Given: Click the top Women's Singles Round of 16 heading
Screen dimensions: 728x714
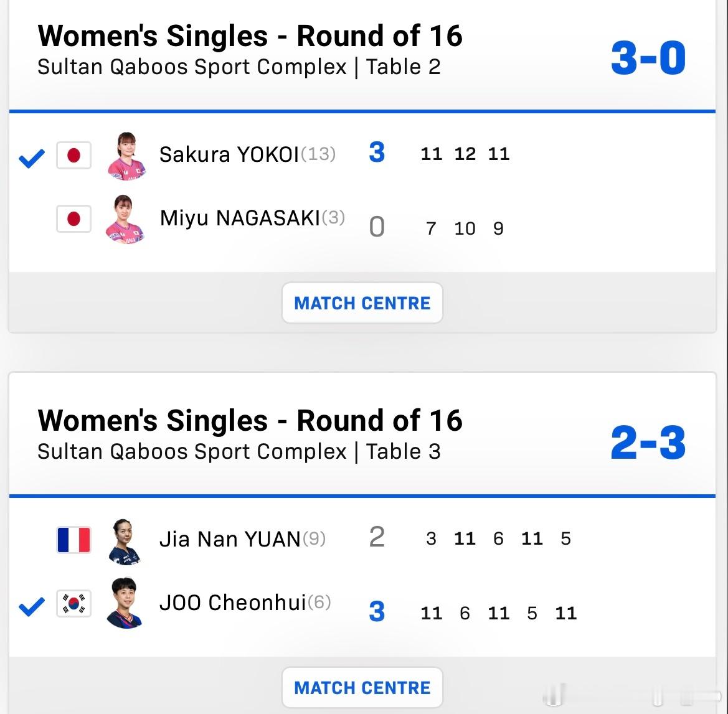Looking at the screenshot, I should click(251, 35).
